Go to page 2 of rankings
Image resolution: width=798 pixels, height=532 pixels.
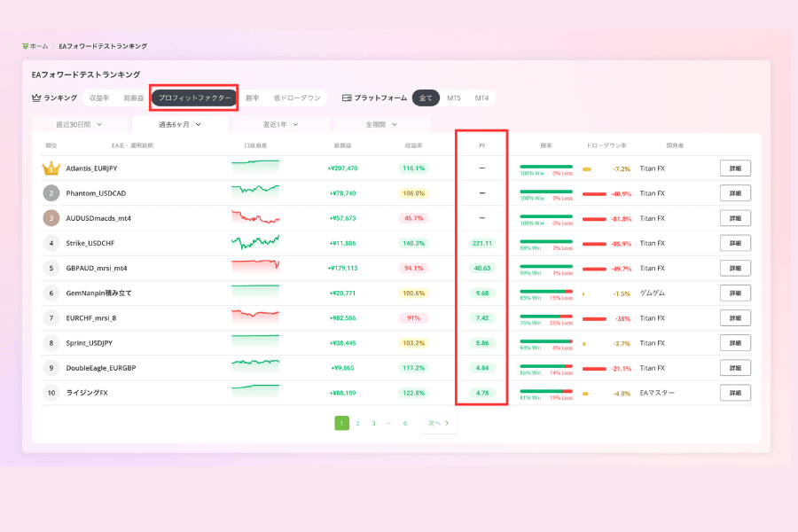point(358,423)
